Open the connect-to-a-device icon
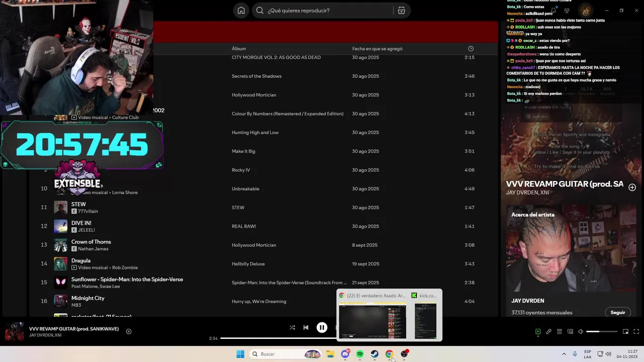644x362 pixels. point(570,331)
